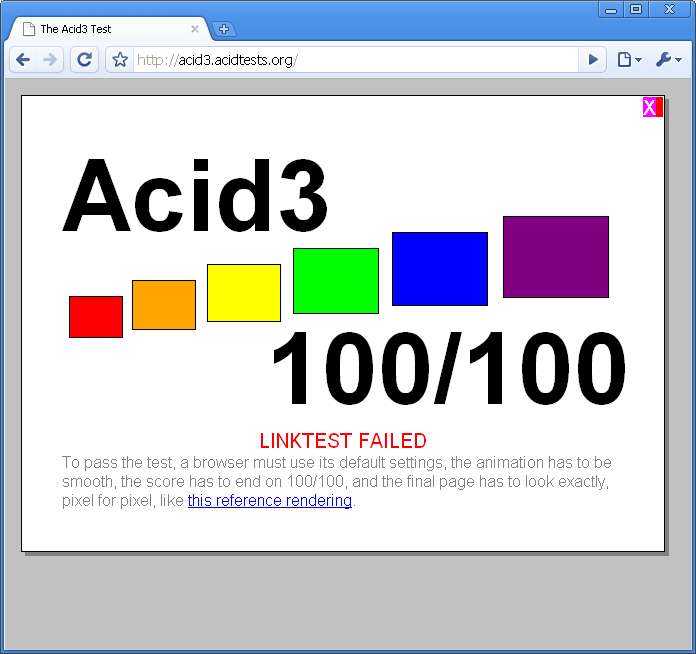Click the red box

(x=96, y=317)
